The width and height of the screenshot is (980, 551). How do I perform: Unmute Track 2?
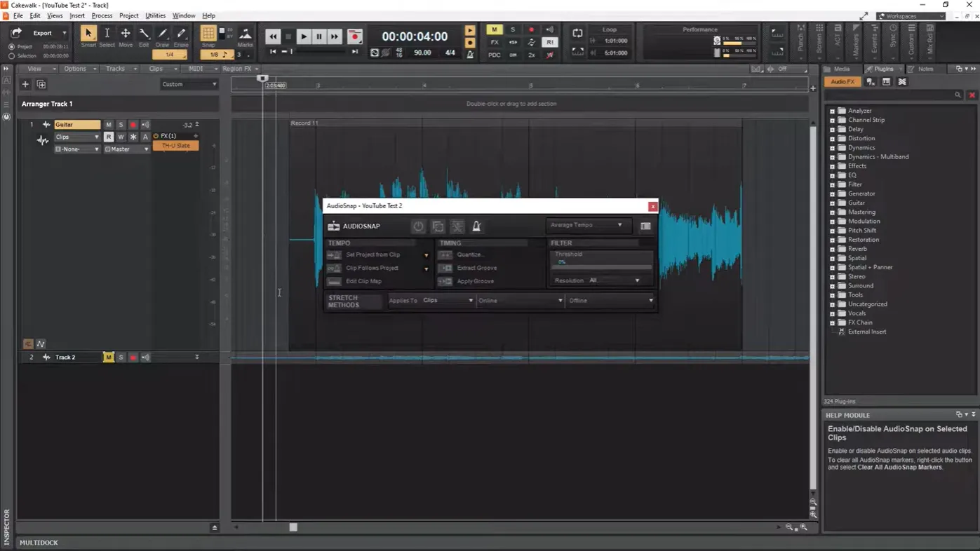(108, 358)
